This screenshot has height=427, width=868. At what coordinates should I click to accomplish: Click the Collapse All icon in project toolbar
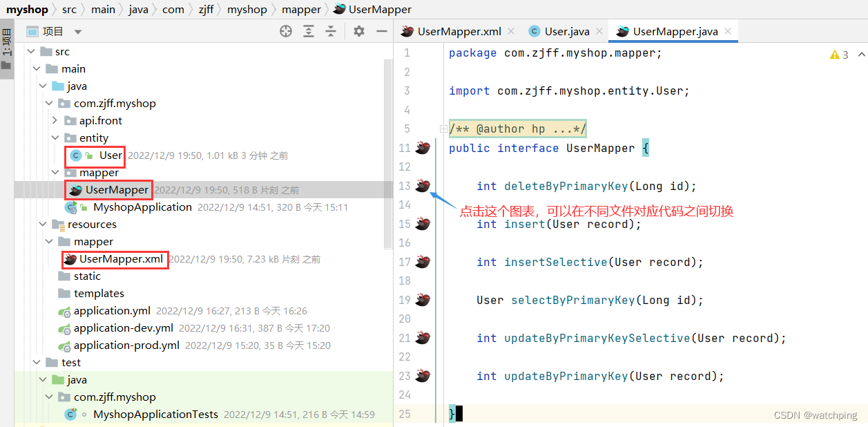click(331, 31)
